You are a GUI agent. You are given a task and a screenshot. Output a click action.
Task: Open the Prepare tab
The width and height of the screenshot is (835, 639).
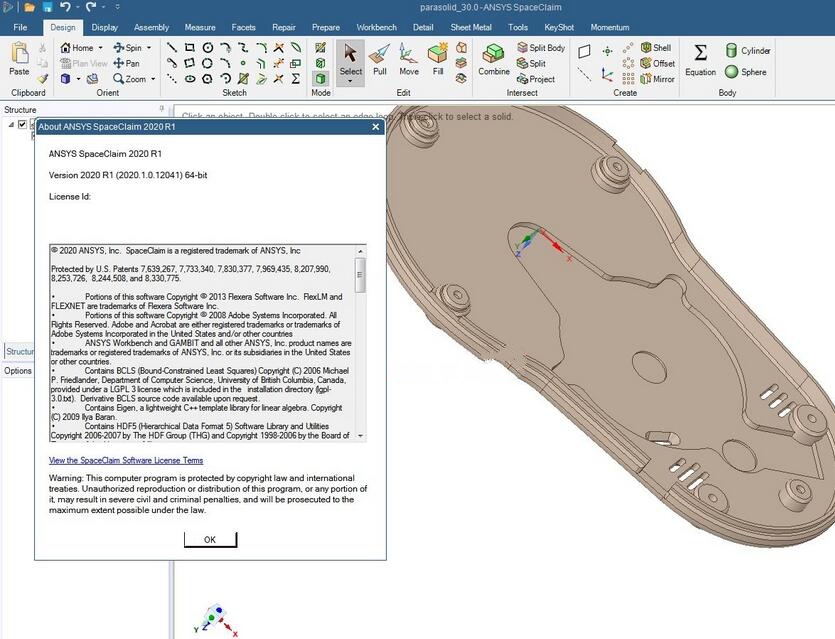click(325, 27)
